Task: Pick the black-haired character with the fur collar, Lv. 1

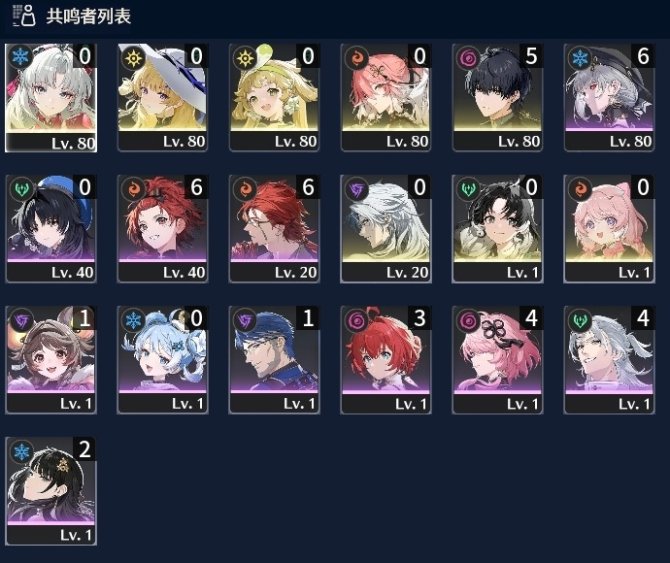Action: [497, 229]
